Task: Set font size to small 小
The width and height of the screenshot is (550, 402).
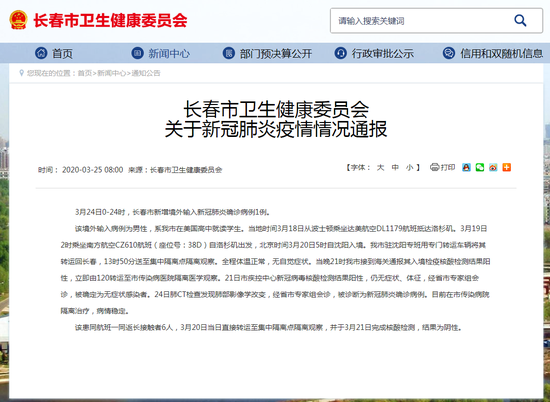Action: 409,168
